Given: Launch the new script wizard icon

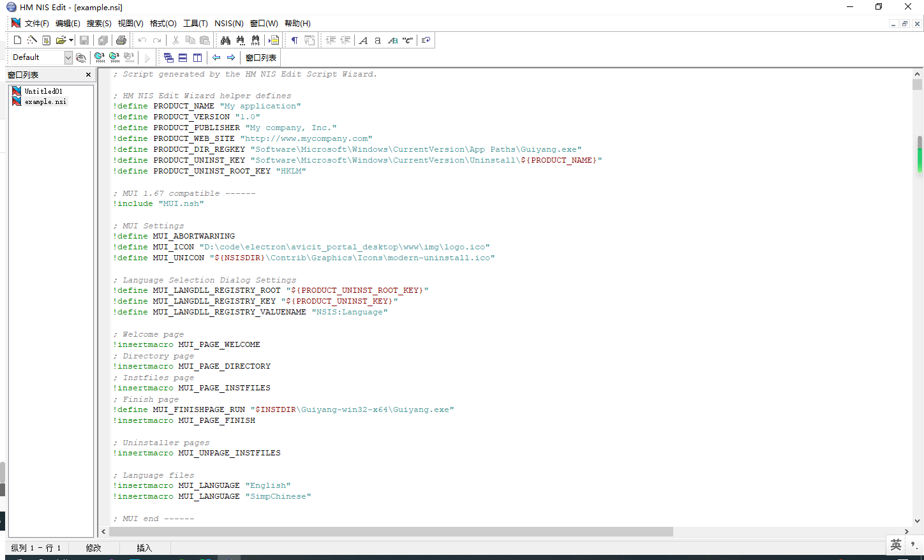Looking at the screenshot, I should (32, 40).
